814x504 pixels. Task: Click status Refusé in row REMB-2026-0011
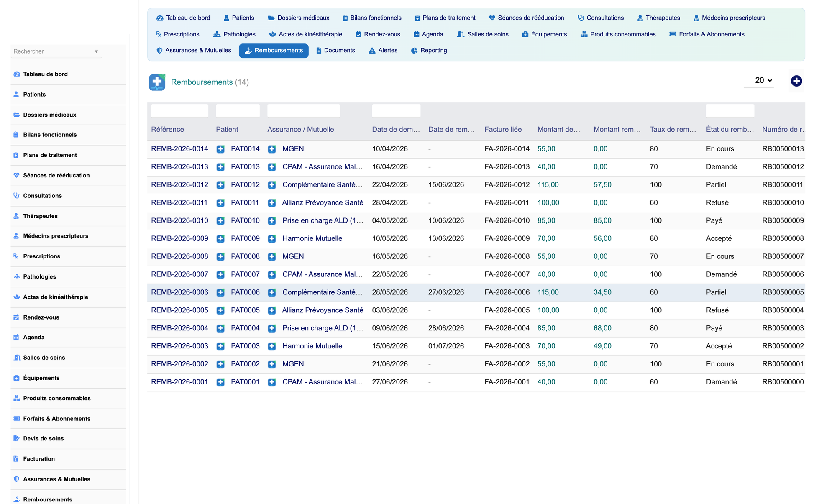tap(717, 203)
